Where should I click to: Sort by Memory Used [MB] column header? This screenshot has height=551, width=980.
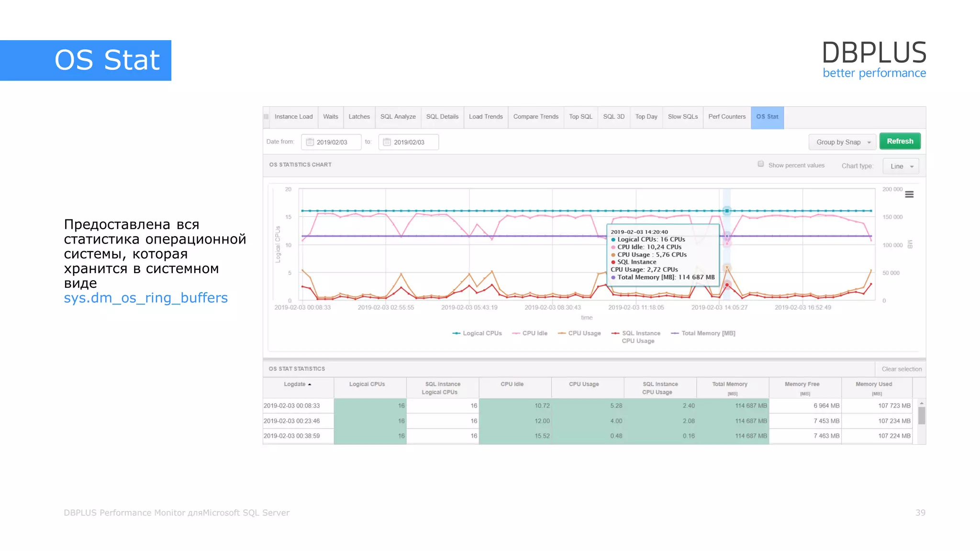click(877, 388)
